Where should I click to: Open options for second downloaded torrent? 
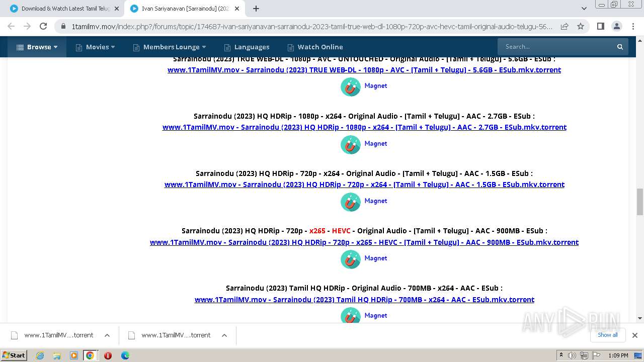(224, 335)
